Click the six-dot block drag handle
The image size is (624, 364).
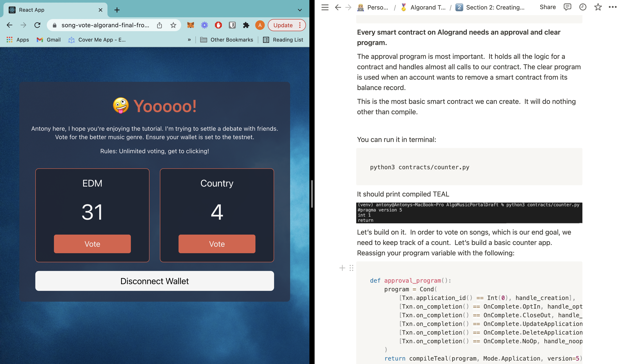click(x=351, y=268)
